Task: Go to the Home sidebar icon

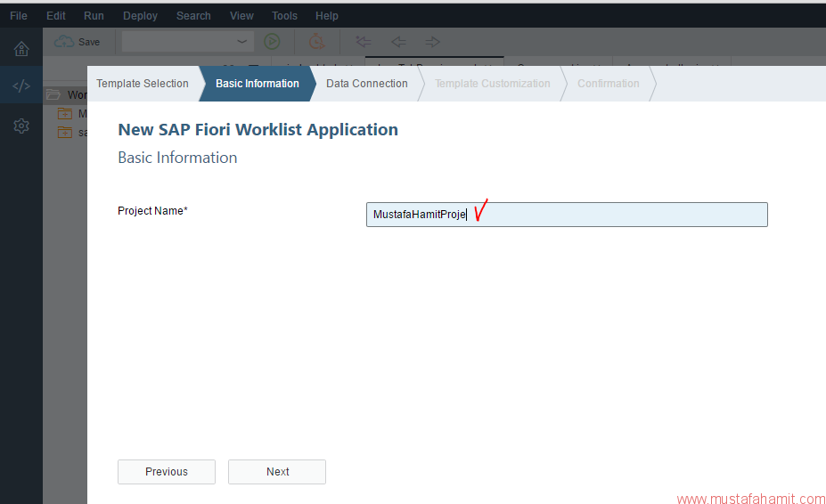Action: pyautogui.click(x=21, y=49)
